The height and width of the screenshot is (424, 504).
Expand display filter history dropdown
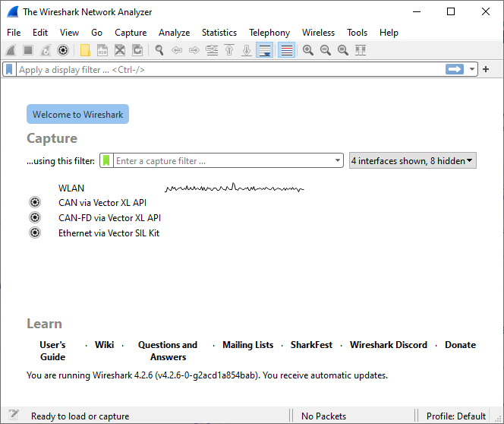tap(472, 69)
